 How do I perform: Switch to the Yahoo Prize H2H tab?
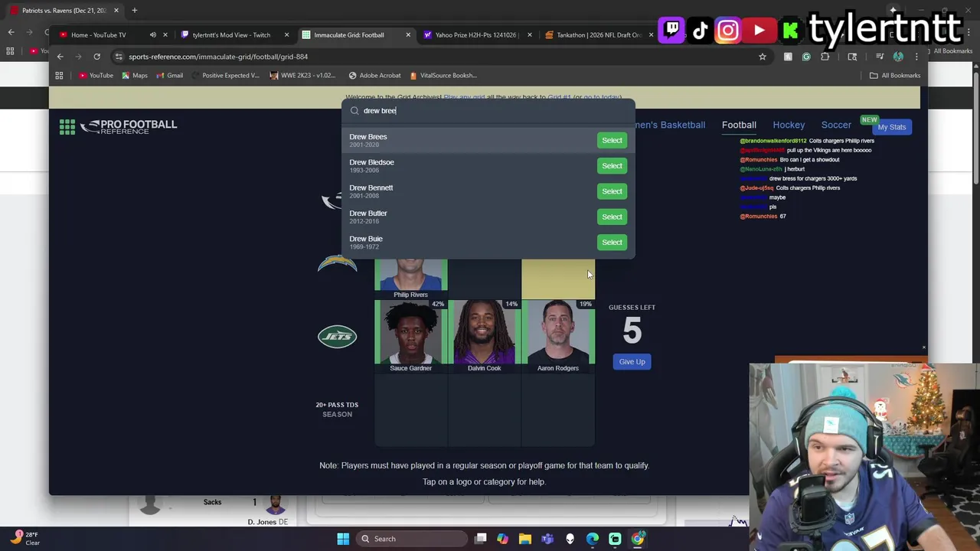tap(475, 34)
